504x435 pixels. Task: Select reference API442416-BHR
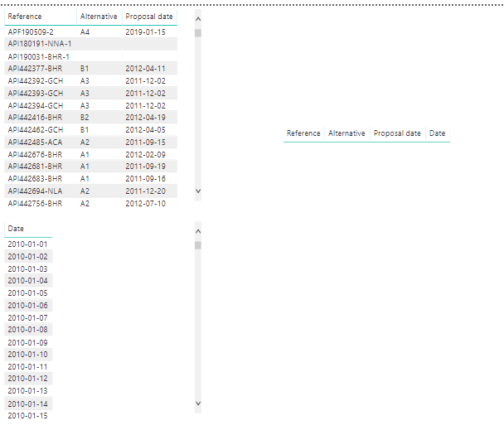tap(35, 118)
